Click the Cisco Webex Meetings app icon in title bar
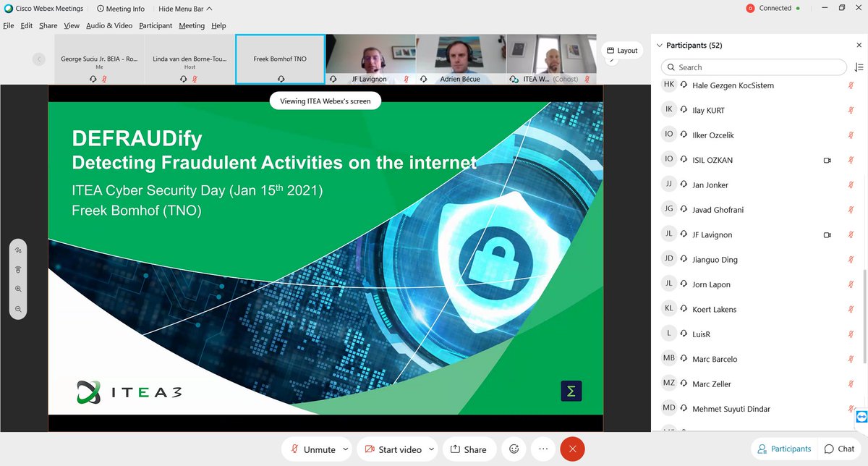The image size is (868, 466). pyautogui.click(x=9, y=9)
